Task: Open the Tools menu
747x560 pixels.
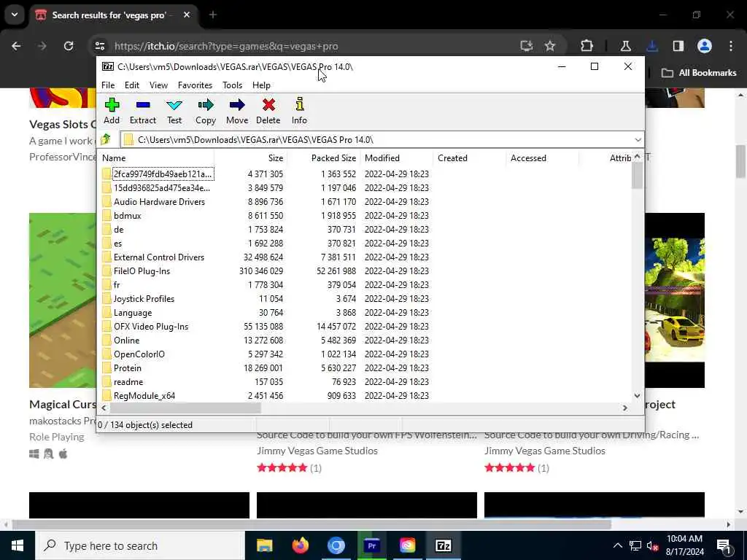Action: click(x=233, y=85)
